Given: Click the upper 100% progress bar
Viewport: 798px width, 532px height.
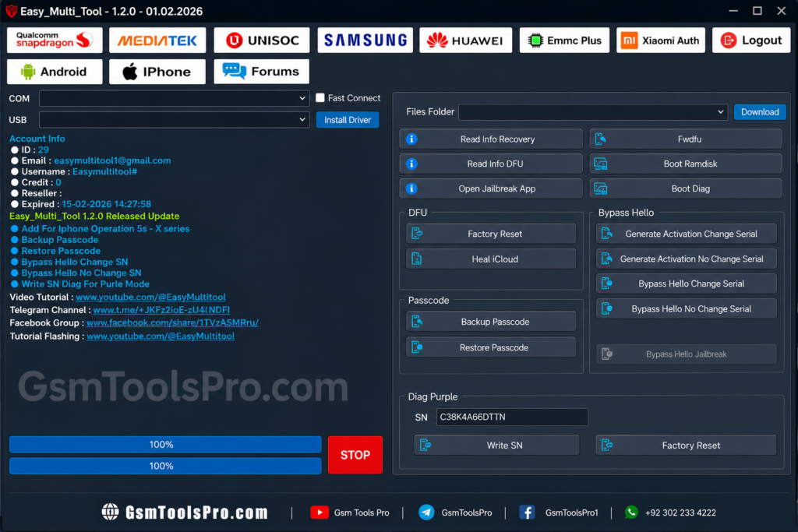Looking at the screenshot, I should [165, 445].
